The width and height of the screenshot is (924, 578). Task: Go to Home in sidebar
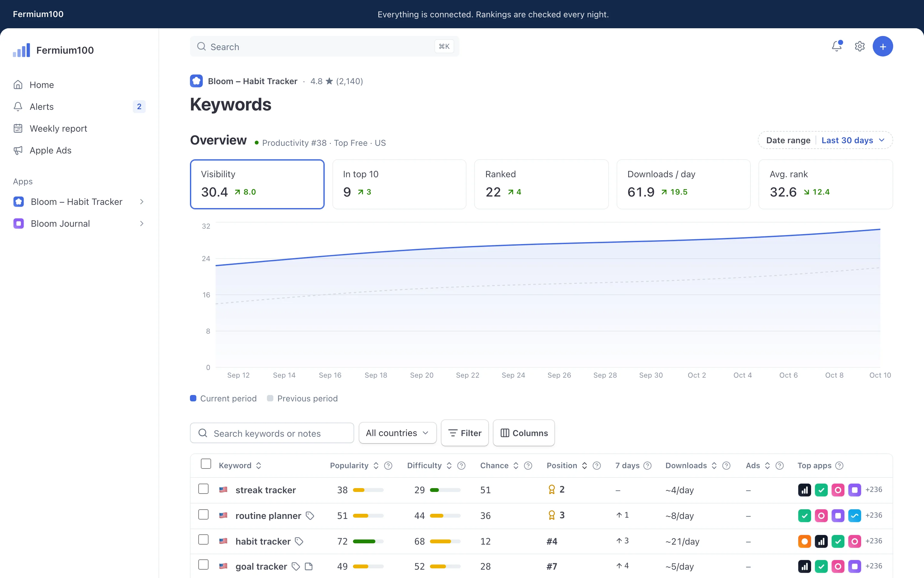click(x=79, y=85)
